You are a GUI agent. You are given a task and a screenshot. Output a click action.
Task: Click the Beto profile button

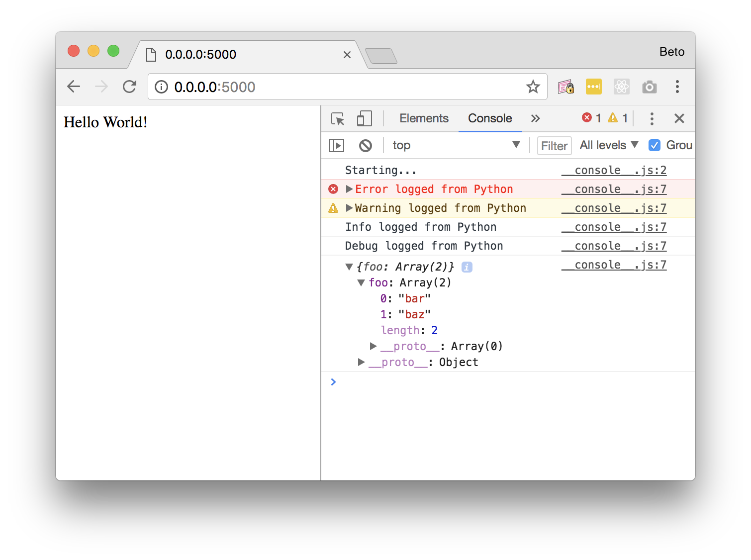[x=672, y=52]
